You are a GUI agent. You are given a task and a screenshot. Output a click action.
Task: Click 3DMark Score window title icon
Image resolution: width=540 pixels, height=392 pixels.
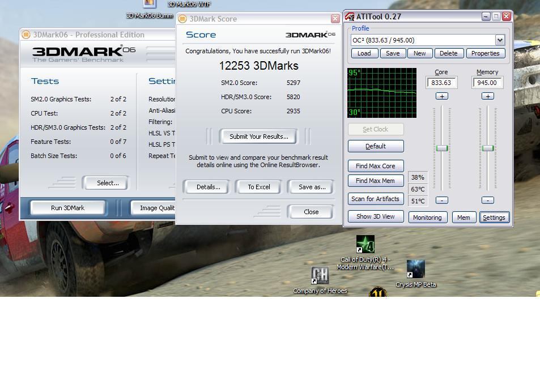click(182, 19)
